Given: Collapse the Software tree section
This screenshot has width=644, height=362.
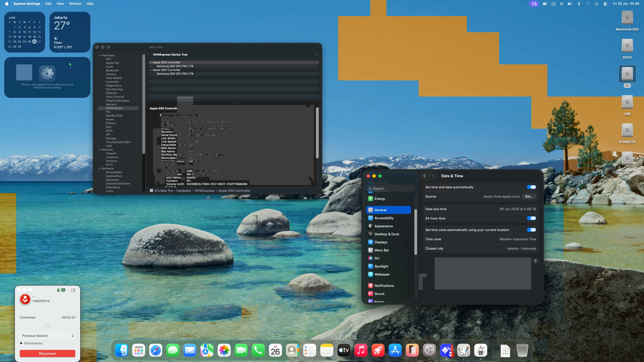Looking at the screenshot, I should [x=100, y=168].
